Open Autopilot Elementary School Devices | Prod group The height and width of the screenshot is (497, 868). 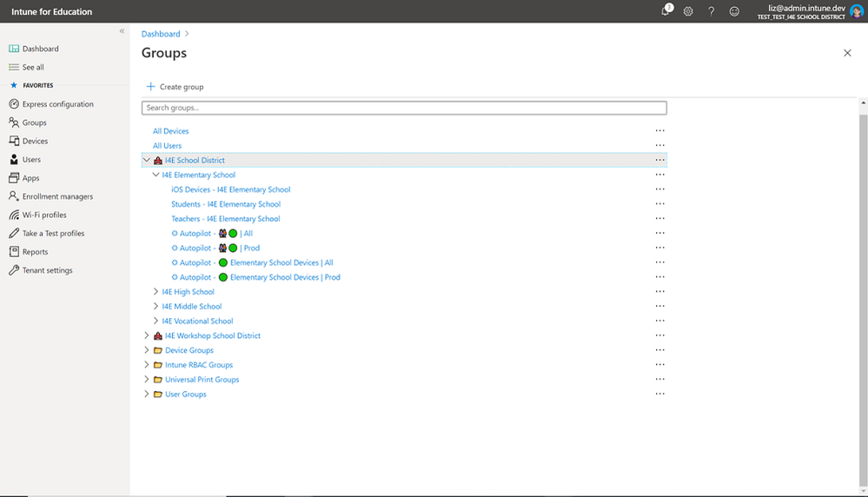tap(255, 277)
